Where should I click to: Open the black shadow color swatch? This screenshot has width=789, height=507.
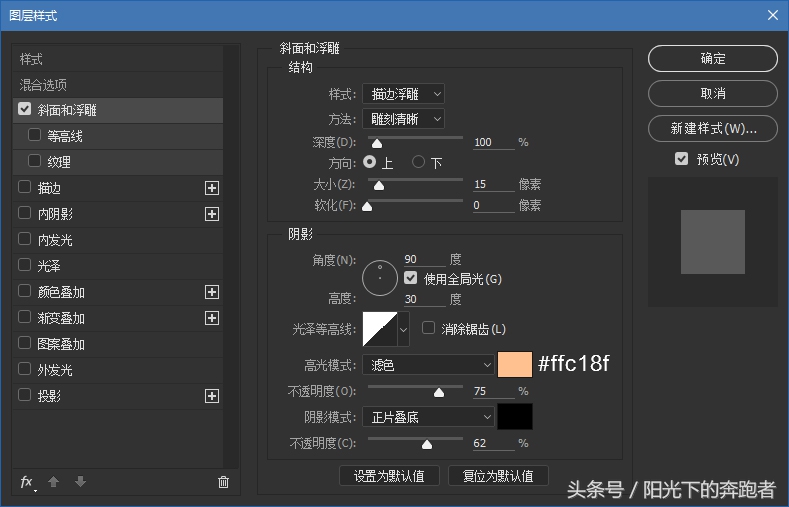[515, 416]
